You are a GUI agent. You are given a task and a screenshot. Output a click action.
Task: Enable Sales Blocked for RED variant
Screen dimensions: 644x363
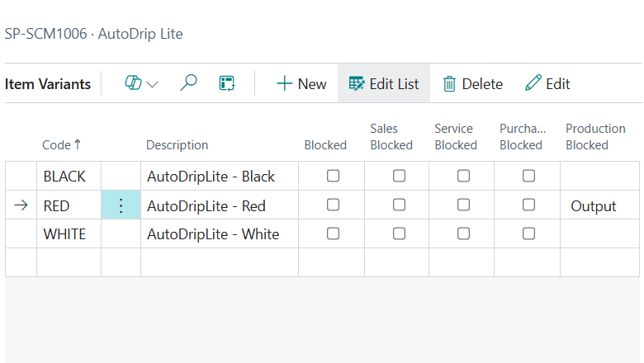[x=399, y=205]
